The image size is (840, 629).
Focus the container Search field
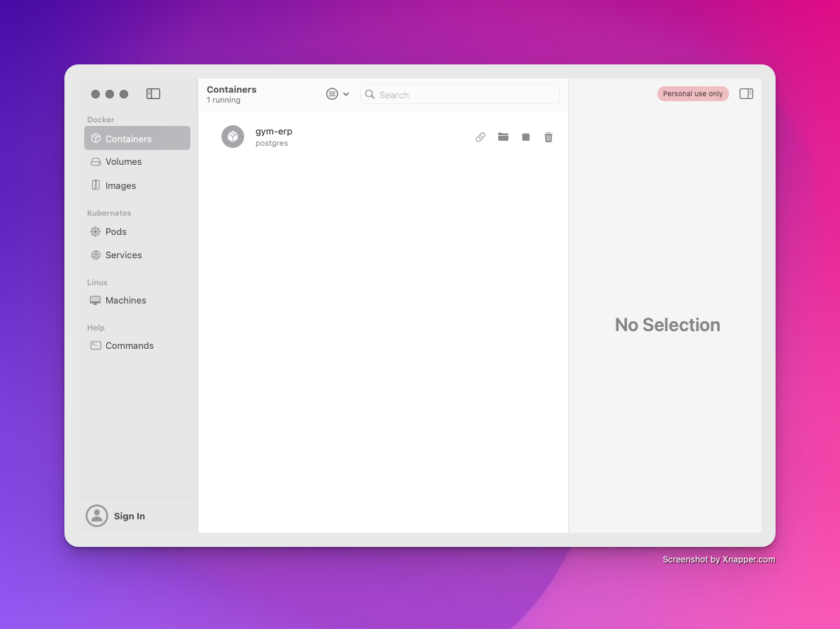coord(460,95)
